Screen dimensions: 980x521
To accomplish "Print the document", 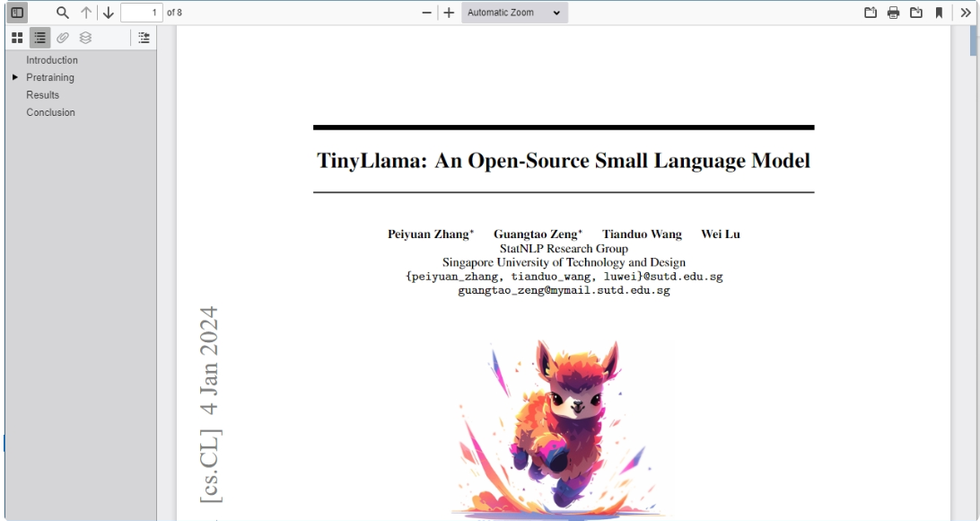I will click(x=893, y=13).
